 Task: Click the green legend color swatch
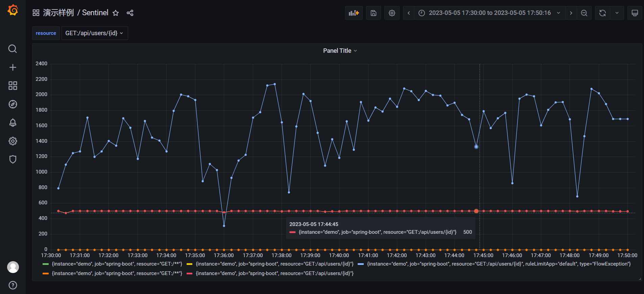click(46, 264)
